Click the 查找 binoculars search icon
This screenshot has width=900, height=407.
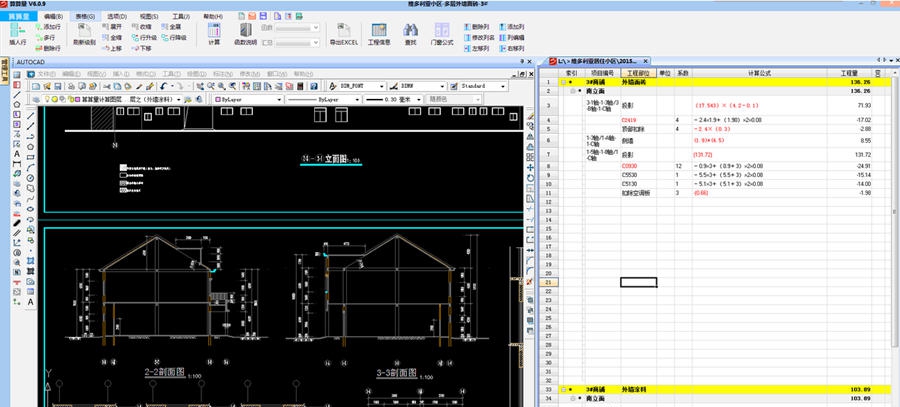click(x=411, y=32)
